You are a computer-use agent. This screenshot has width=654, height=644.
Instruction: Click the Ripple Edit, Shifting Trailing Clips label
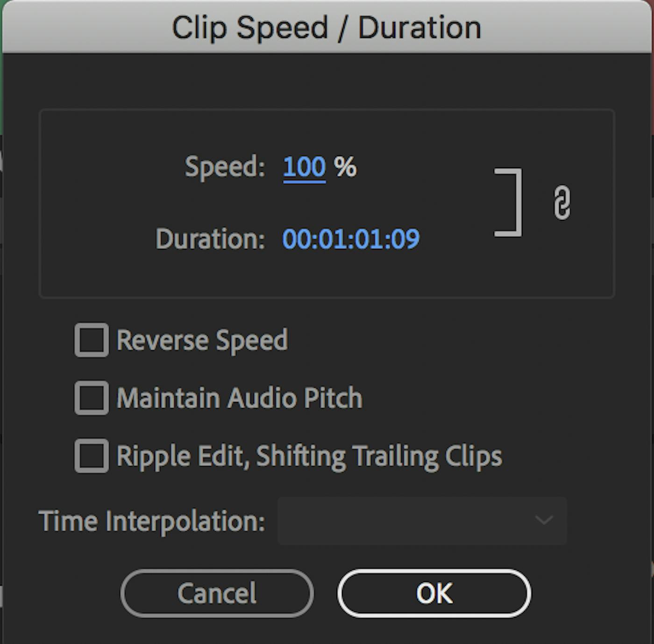coord(310,456)
